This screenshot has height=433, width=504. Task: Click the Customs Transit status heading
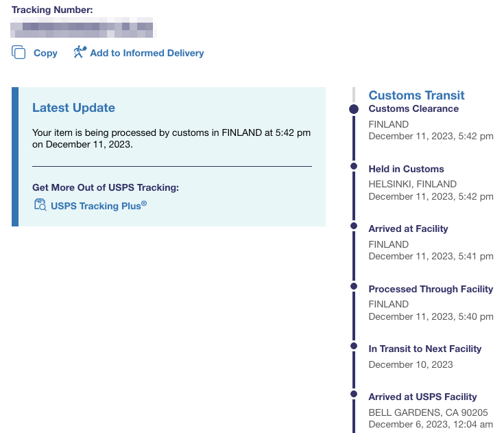pos(416,95)
